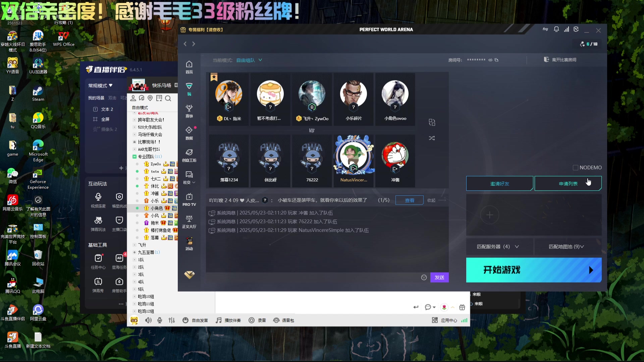
Task: Click the forward navigation arrow
Action: (x=194, y=44)
